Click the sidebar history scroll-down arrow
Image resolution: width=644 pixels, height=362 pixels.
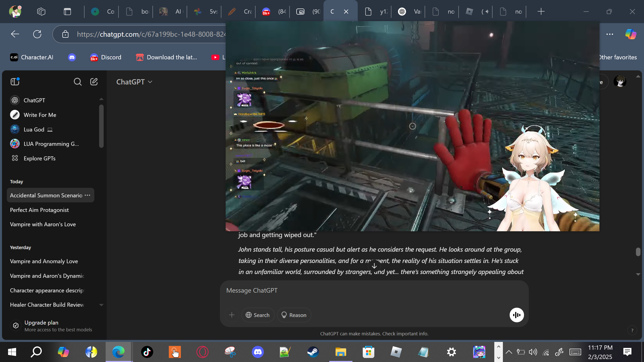pyautogui.click(x=101, y=305)
